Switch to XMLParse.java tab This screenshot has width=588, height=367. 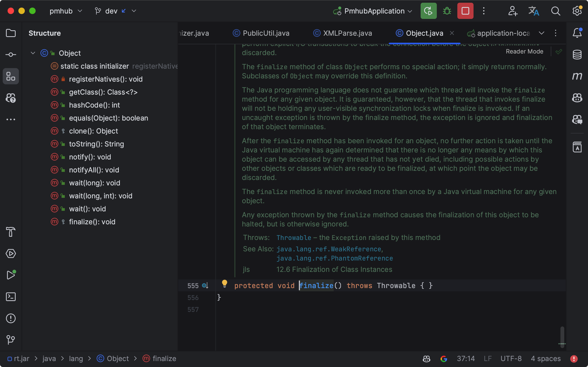coord(343,33)
